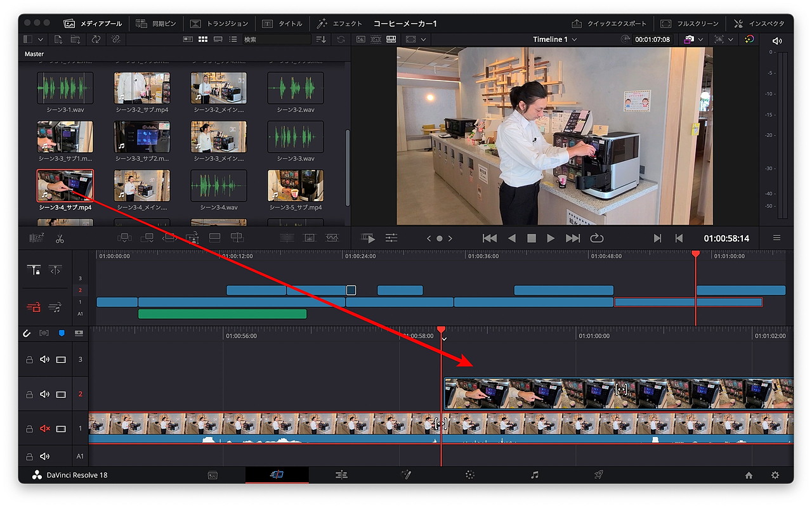Click the フルスクリーン (Full Screen) button
Image resolution: width=812 pixels, height=506 pixels.
(x=690, y=23)
